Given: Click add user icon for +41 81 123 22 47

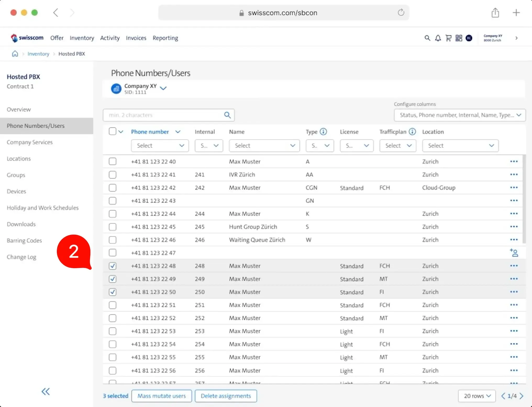Looking at the screenshot, I should (x=514, y=253).
